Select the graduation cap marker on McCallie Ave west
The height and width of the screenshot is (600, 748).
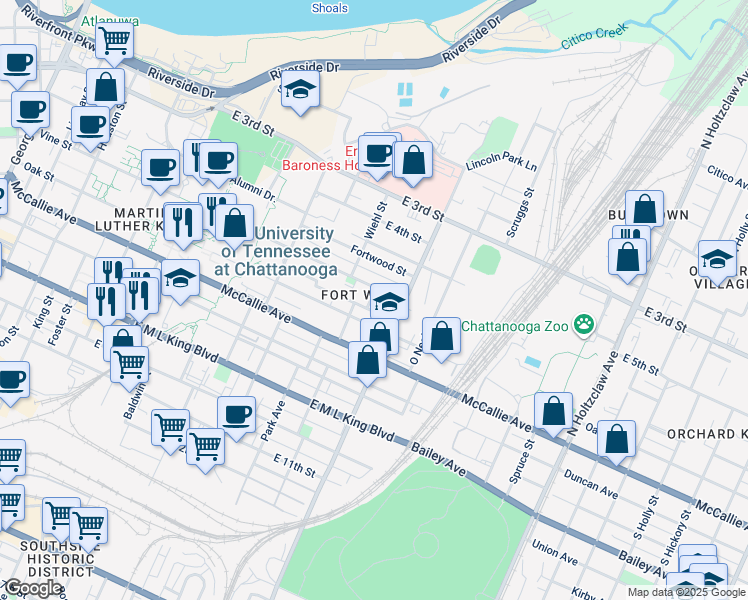[180, 279]
